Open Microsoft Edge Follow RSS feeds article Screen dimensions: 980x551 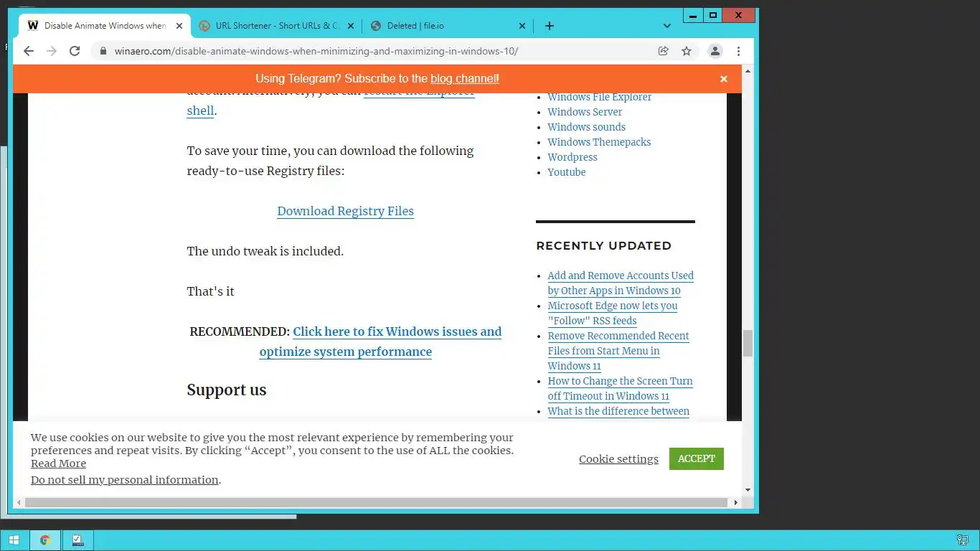click(x=613, y=314)
